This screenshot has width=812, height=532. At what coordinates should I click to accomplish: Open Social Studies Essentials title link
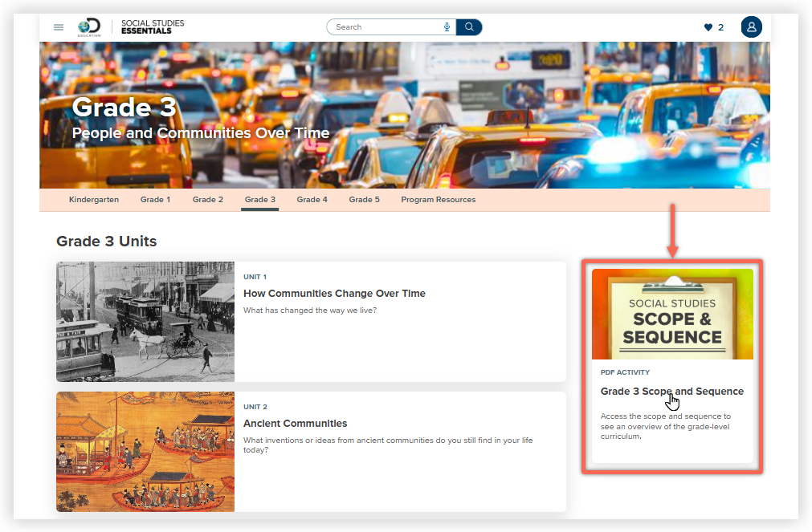coord(153,27)
